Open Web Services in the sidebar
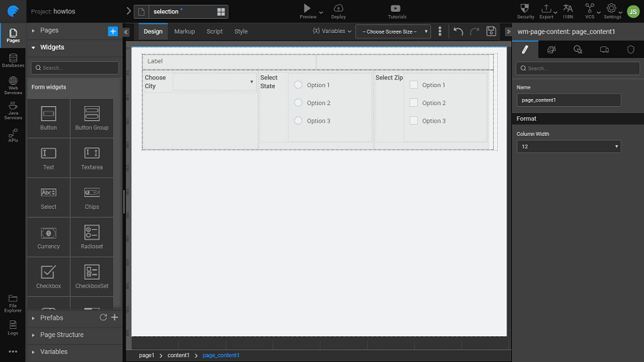Viewport: 644px width, 362px height. (13, 85)
